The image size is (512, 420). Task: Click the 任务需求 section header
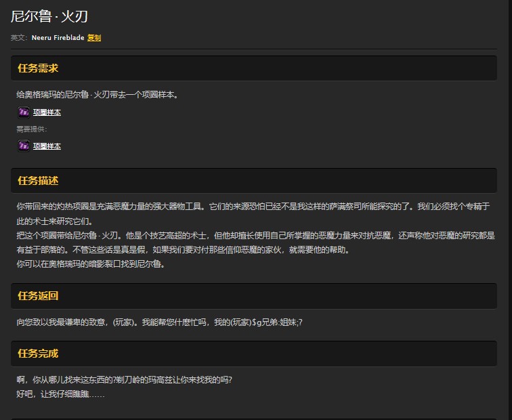coord(38,68)
